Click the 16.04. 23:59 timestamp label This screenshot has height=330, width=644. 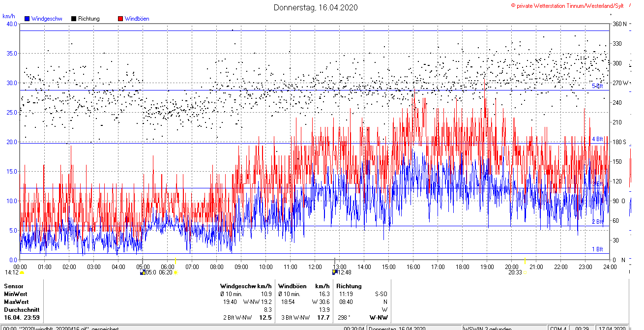tap(22, 318)
